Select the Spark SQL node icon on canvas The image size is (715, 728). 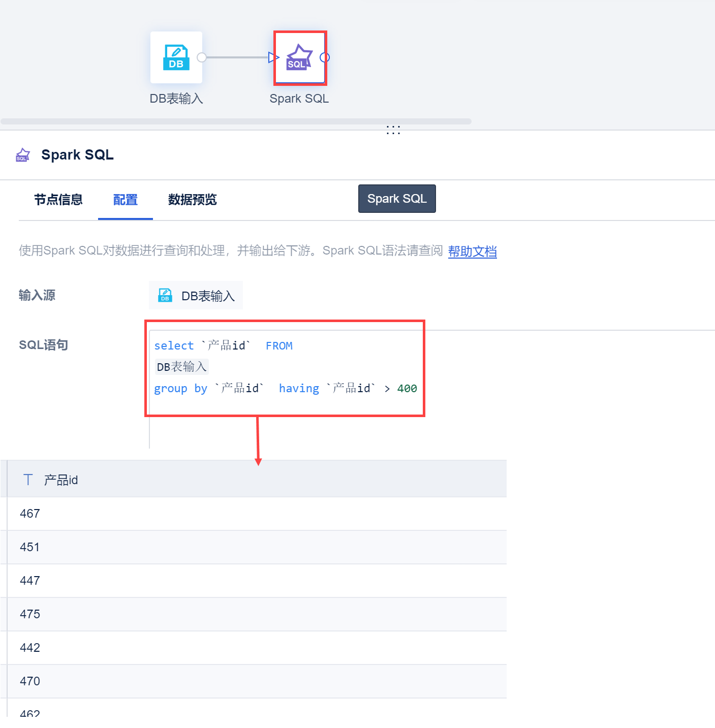tap(300, 57)
